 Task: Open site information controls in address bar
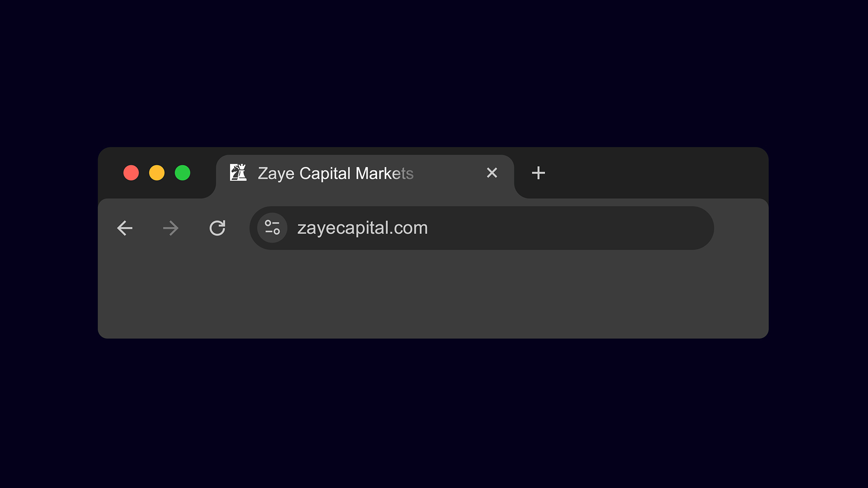pos(272,228)
